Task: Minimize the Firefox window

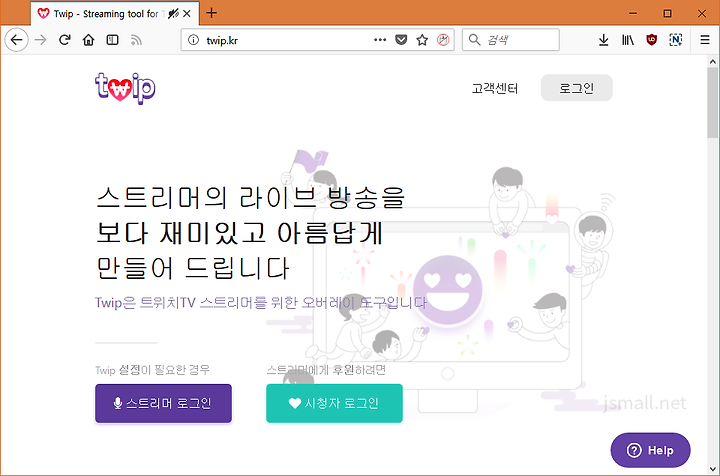Action: tap(633, 13)
